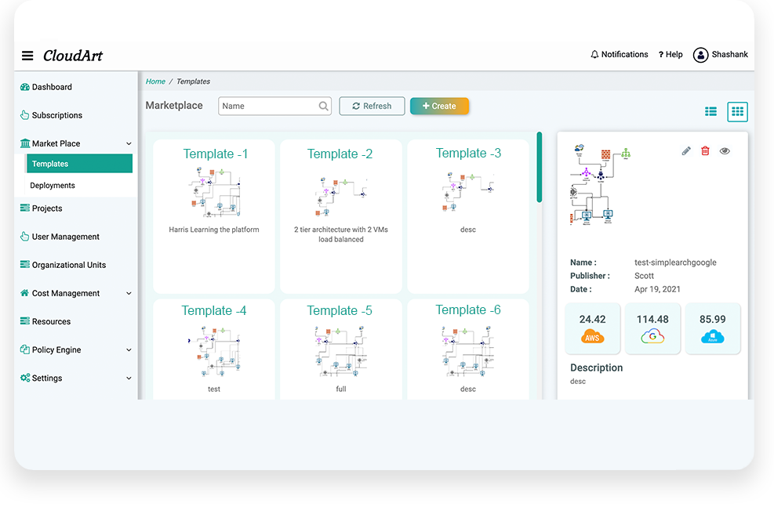Click the template list vertical scrollbar

click(540, 167)
